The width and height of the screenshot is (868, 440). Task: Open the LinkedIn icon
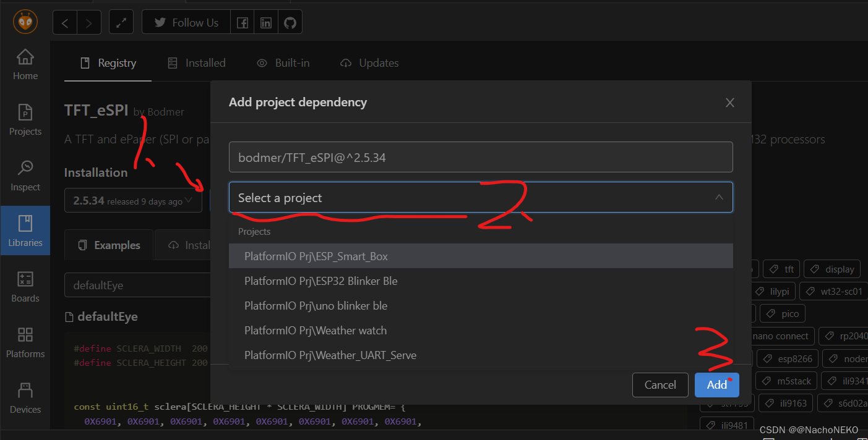[x=266, y=22]
